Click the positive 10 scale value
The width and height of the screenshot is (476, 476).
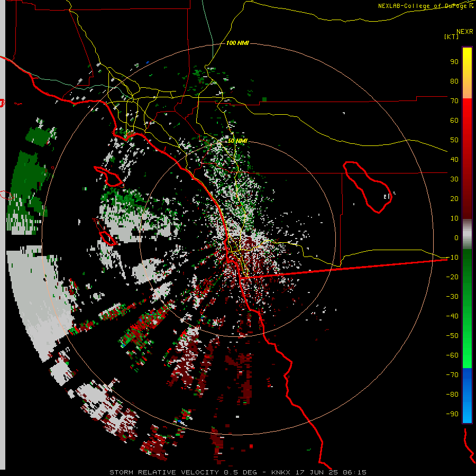(454, 218)
